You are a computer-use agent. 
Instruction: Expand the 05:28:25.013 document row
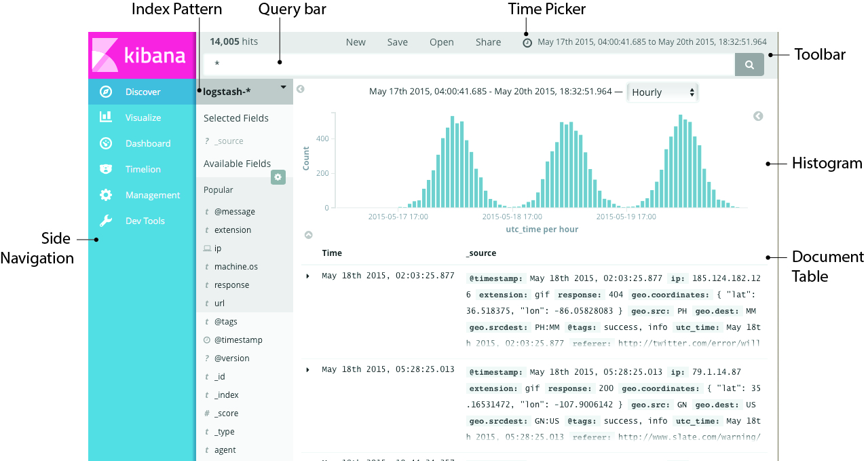coord(308,369)
